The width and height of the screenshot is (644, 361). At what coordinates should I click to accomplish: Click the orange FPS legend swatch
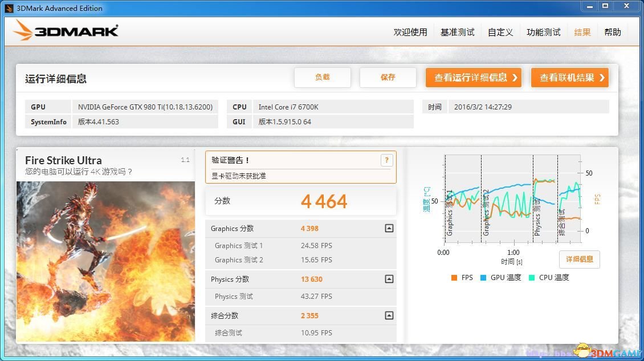pyautogui.click(x=454, y=278)
